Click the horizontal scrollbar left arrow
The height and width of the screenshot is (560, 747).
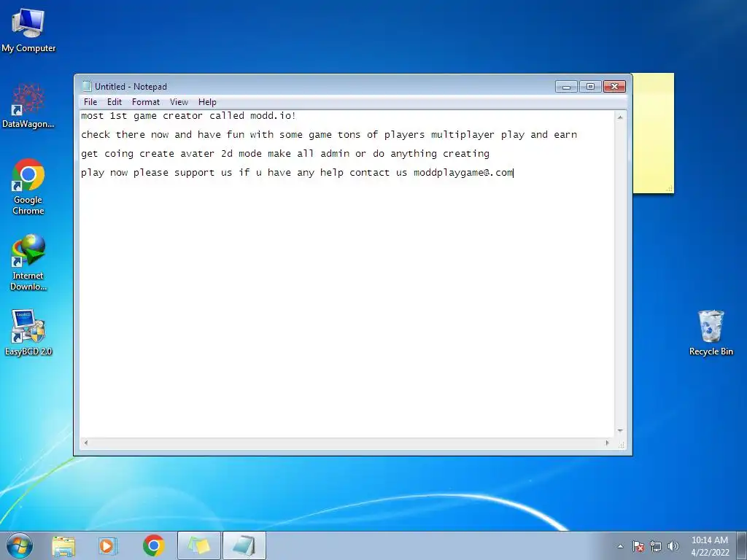pyautogui.click(x=86, y=443)
